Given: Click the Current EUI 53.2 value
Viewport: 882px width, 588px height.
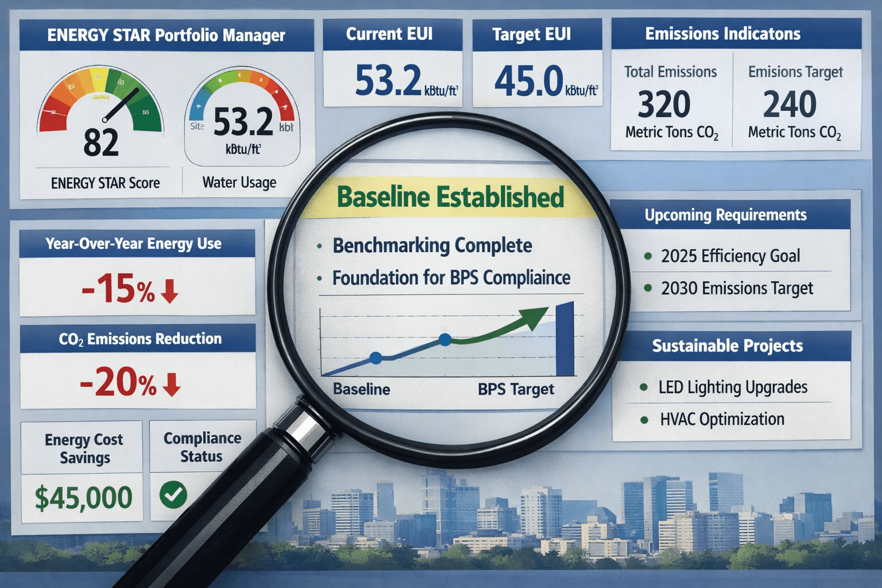Looking at the screenshot, I should click(389, 80).
